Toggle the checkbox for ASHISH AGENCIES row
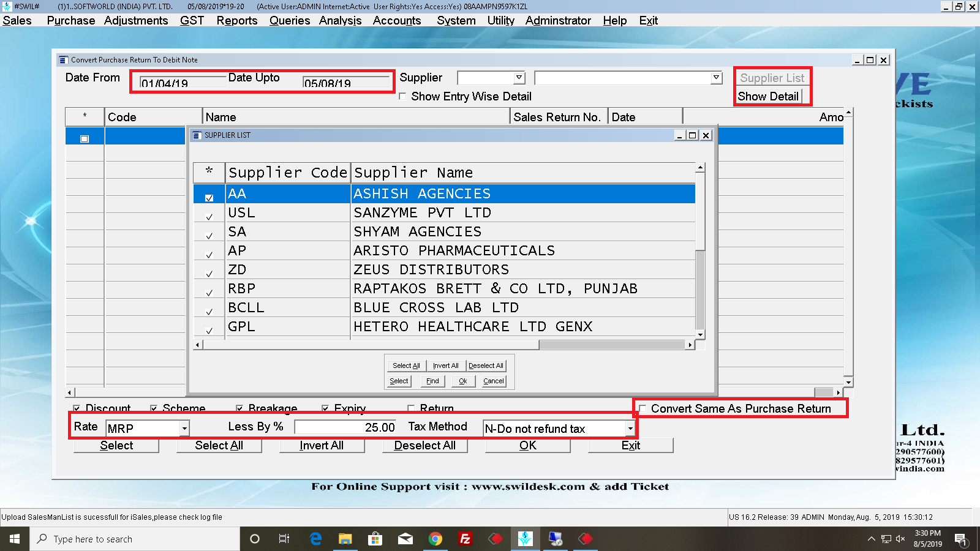The image size is (980, 551). [209, 198]
